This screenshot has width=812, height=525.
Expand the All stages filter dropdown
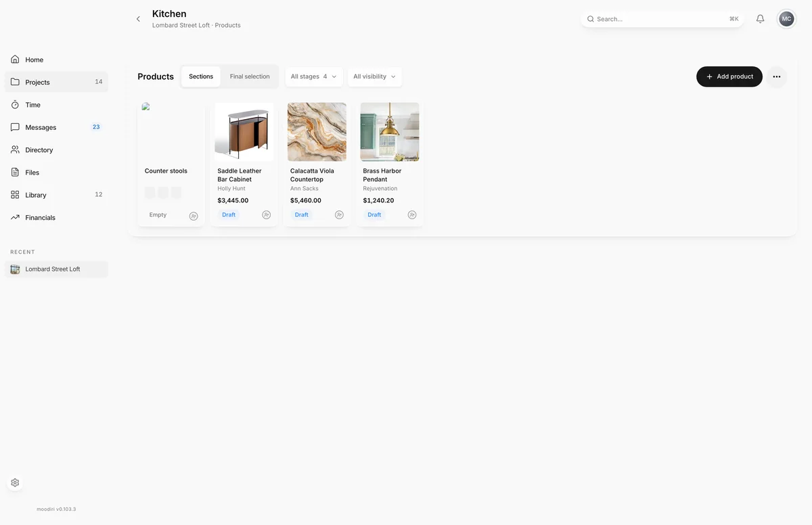(314, 76)
